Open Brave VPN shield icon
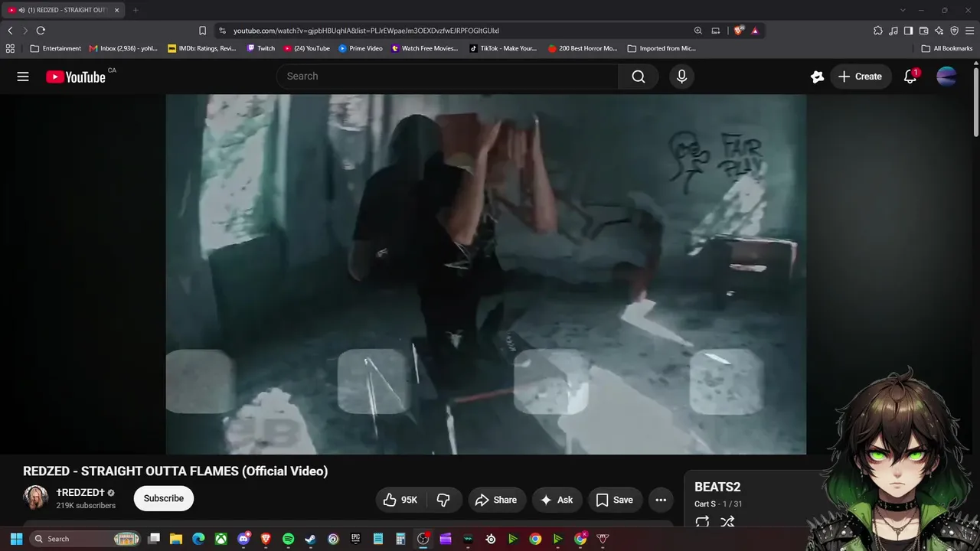Screen dimensions: 980x551 (954, 31)
